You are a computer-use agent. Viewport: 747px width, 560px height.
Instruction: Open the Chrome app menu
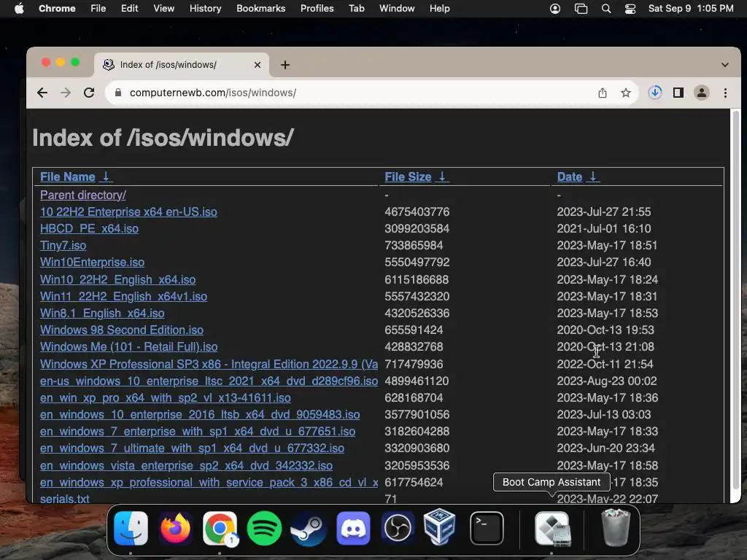pyautogui.click(x=57, y=9)
